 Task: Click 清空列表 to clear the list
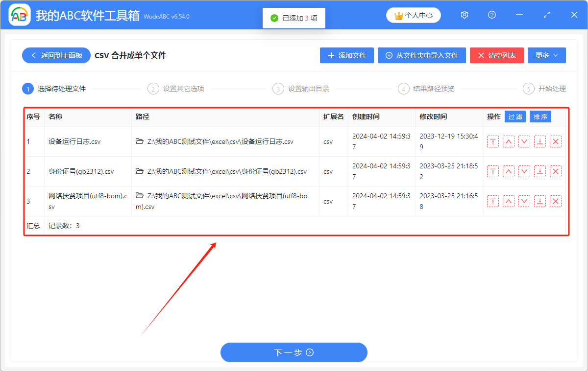tap(496, 55)
